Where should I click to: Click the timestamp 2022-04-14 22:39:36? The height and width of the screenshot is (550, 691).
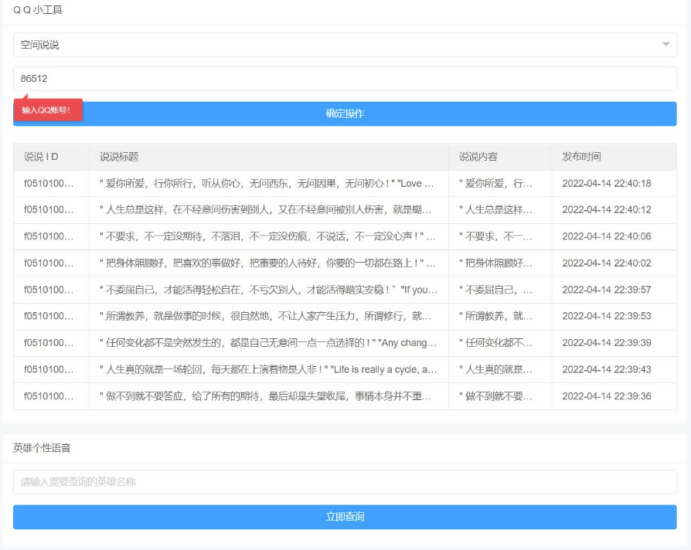(606, 396)
